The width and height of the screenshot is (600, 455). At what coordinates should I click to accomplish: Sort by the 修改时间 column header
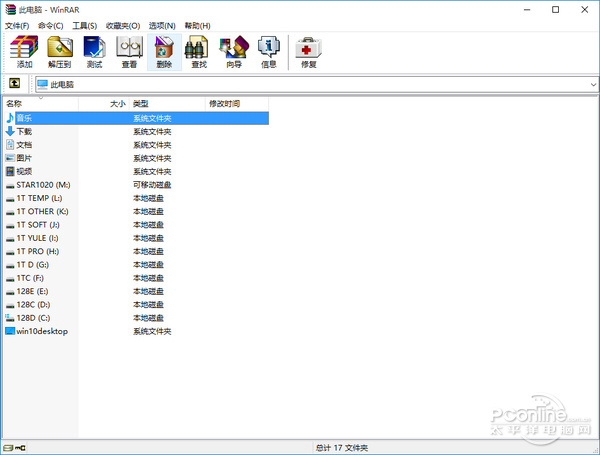point(237,103)
